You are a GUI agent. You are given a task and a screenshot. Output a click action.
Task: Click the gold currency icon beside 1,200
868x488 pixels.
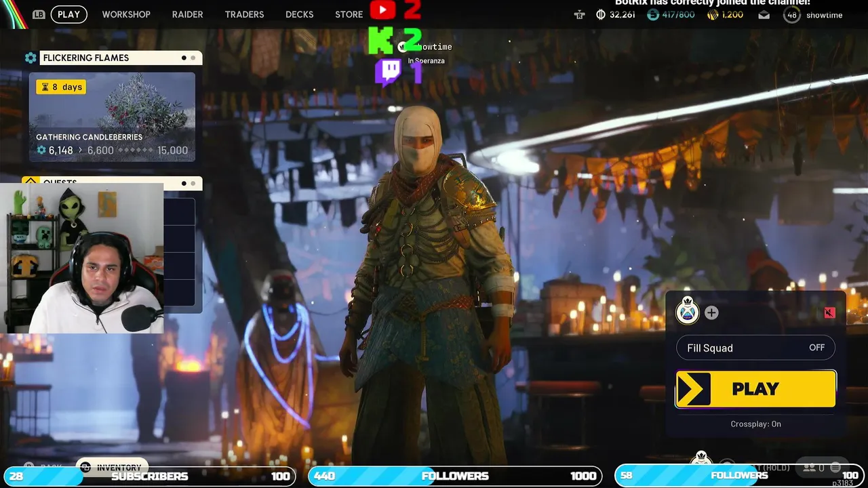(x=712, y=14)
